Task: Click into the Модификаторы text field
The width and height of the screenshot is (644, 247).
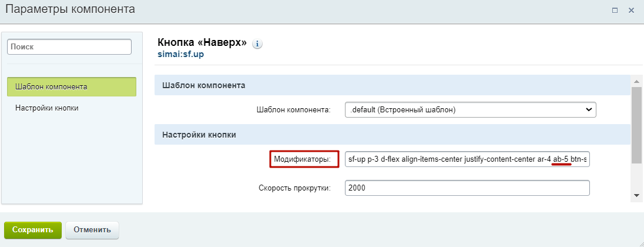Action: (467, 159)
